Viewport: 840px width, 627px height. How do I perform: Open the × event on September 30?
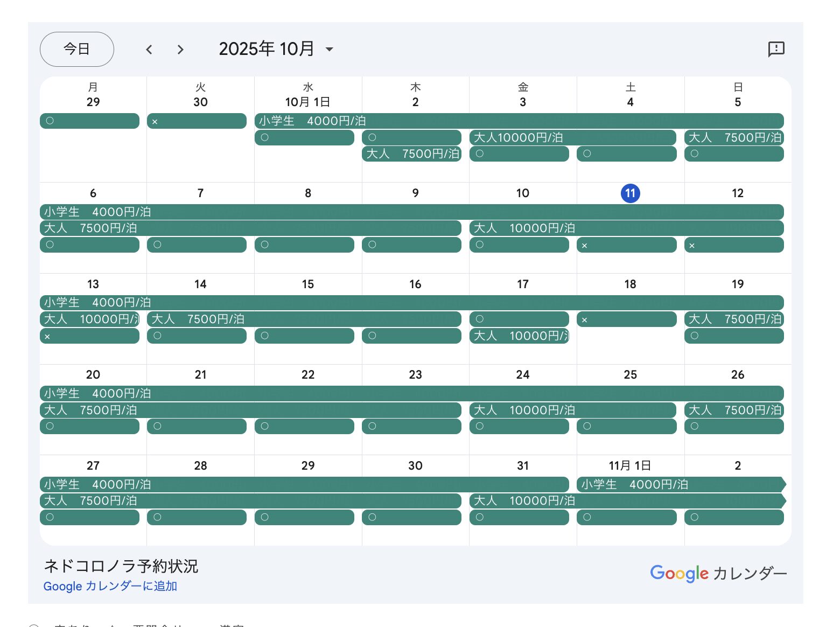coord(197,121)
